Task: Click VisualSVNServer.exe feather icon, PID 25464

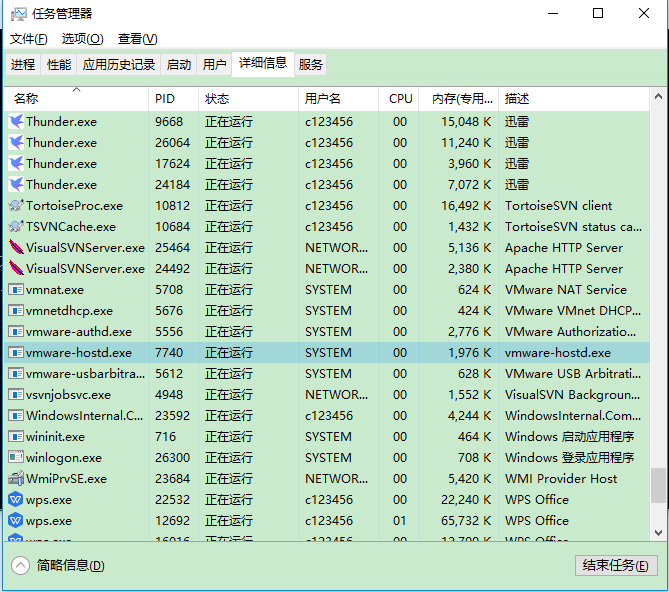Action: [x=16, y=247]
